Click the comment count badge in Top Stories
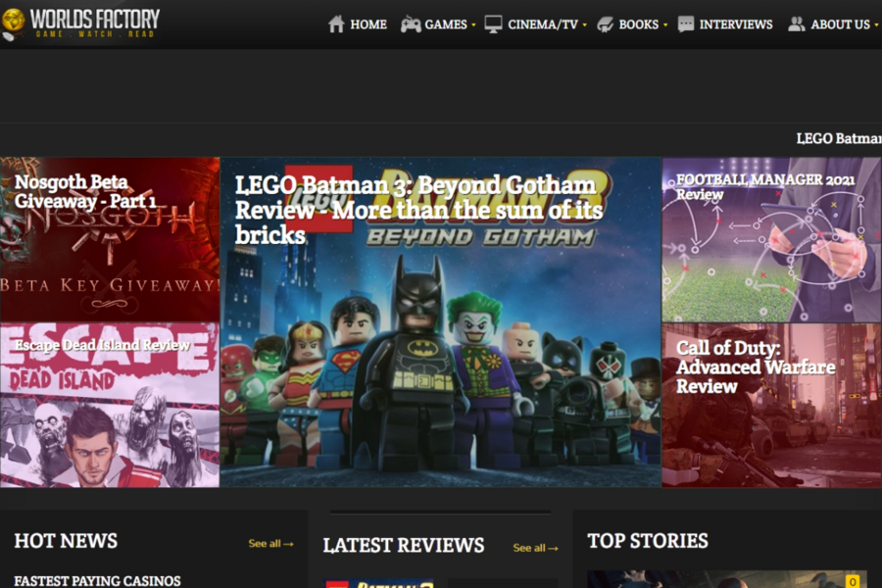The width and height of the screenshot is (882, 588). click(x=853, y=581)
